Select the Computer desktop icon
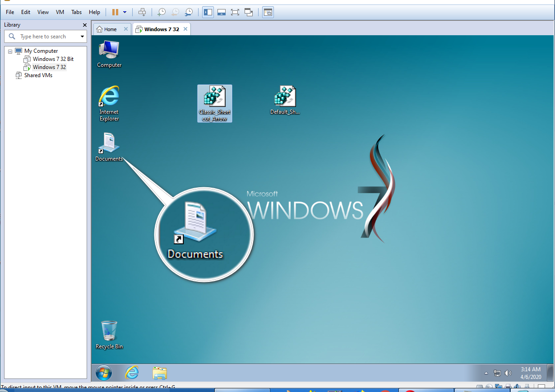Screen dimensions: 555x392 [109, 54]
